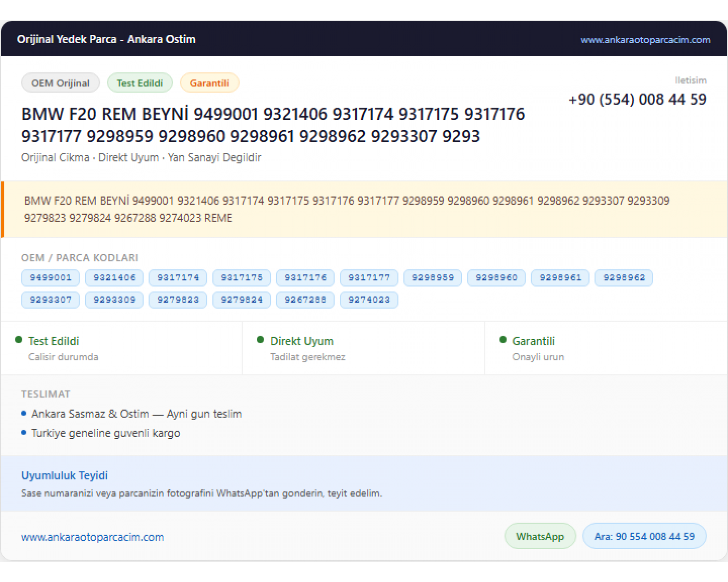Image resolution: width=728 pixels, height=582 pixels.
Task: Select the orange Garantili badge
Action: tap(209, 83)
